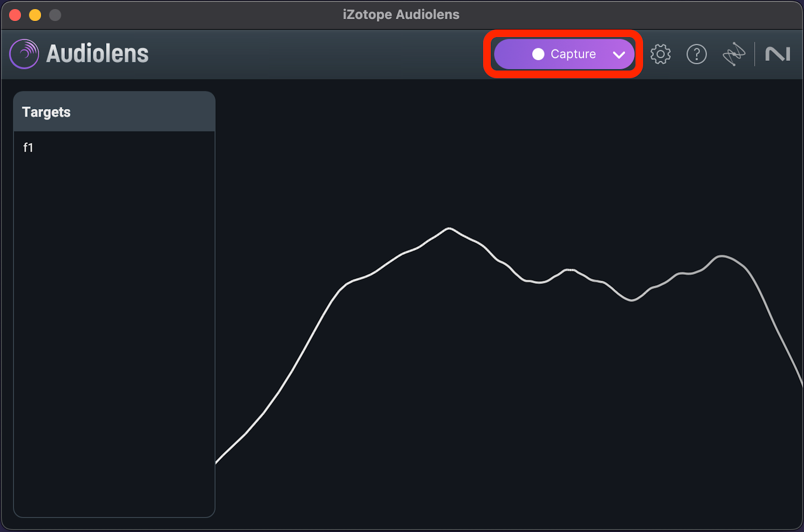The width and height of the screenshot is (804, 532).
Task: Click the white spectrum curve peak
Action: [x=449, y=229]
